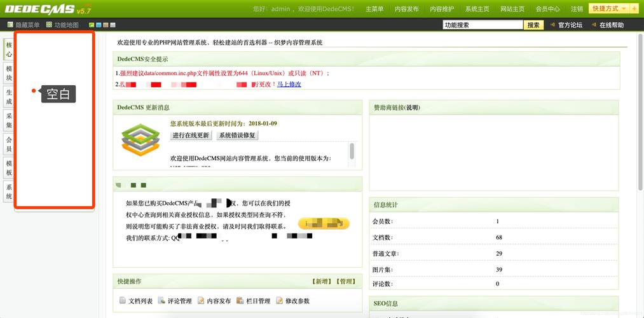Click 注销 to log out

(x=577, y=9)
